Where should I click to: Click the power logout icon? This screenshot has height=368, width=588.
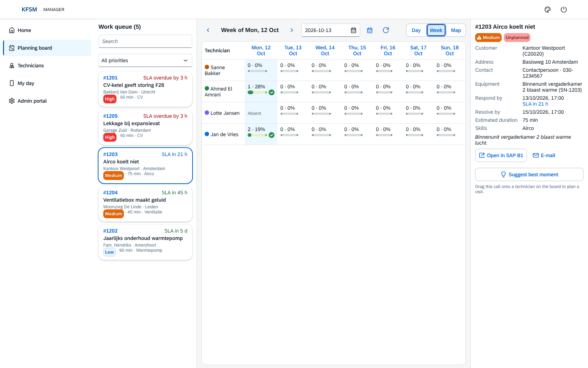point(564,10)
